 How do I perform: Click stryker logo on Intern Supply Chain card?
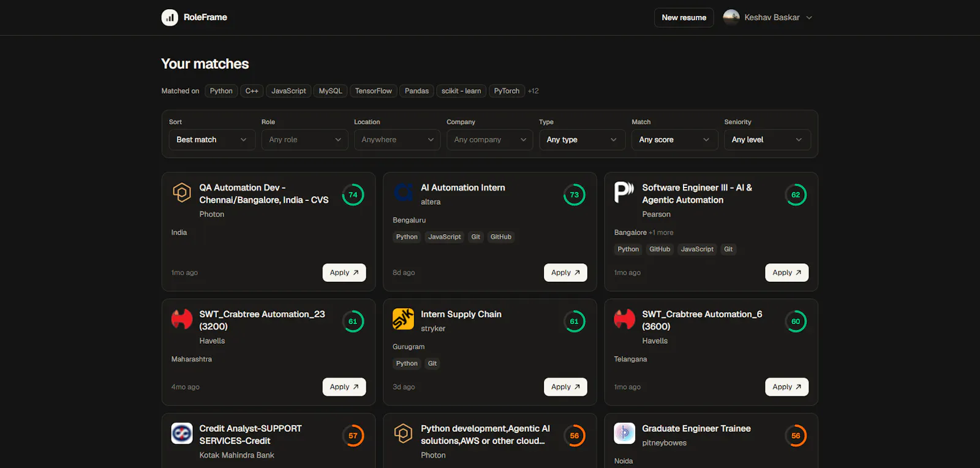(403, 319)
